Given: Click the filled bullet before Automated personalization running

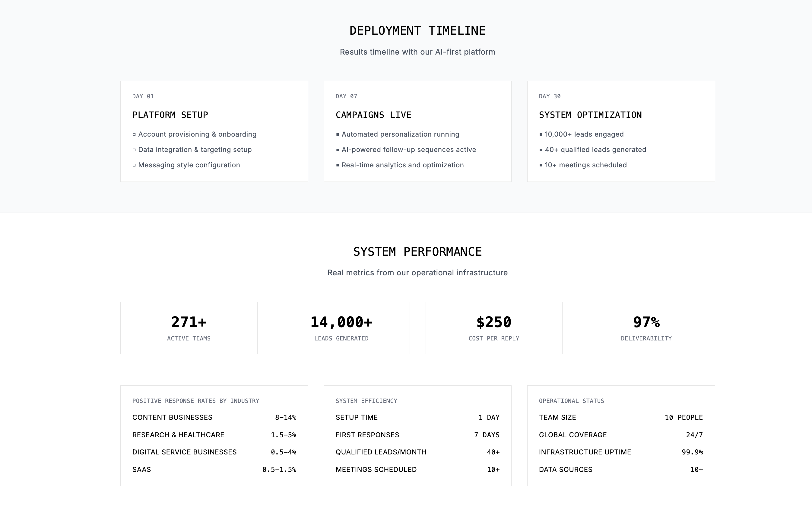Looking at the screenshot, I should point(338,134).
